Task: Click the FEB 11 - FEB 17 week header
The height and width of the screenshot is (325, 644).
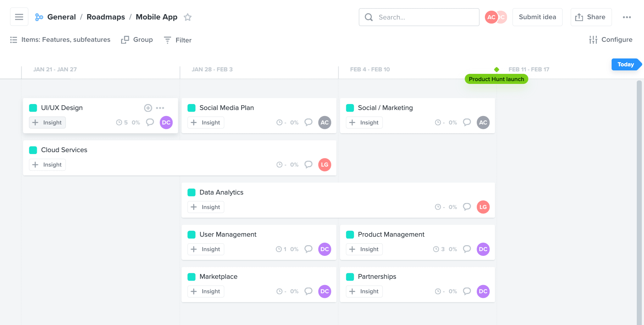Action: pos(529,69)
